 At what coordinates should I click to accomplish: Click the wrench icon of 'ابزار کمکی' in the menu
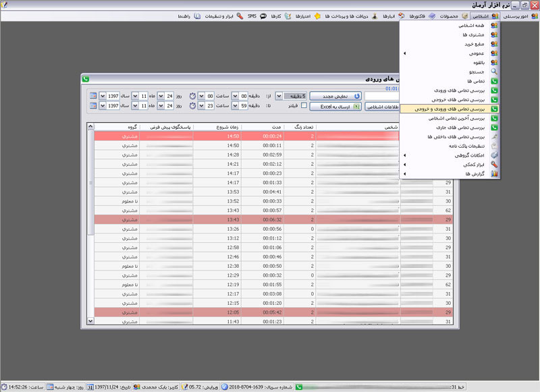tap(494, 165)
